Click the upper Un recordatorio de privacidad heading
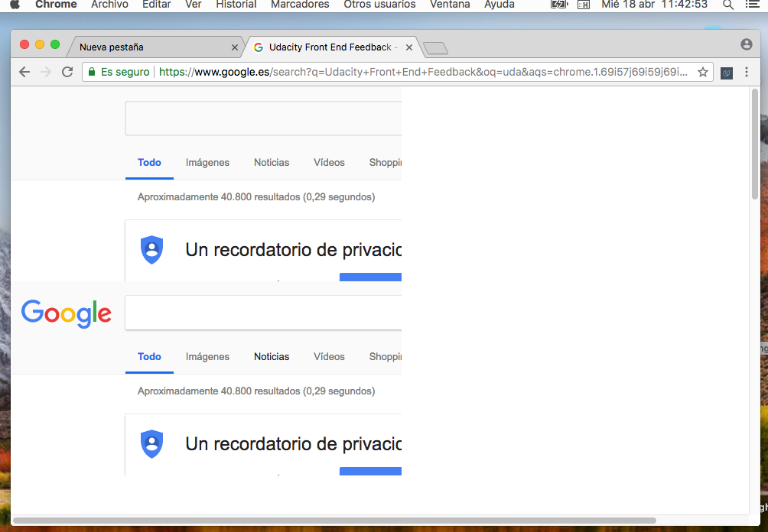 point(294,250)
